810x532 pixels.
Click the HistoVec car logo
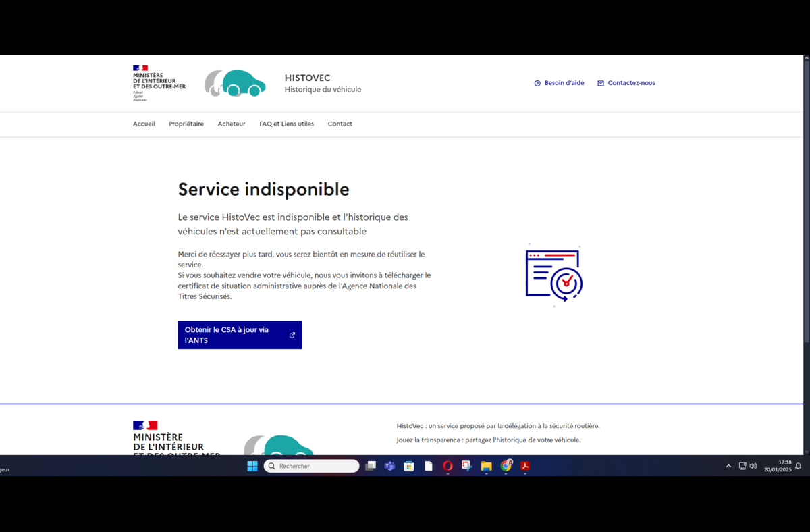(x=236, y=83)
